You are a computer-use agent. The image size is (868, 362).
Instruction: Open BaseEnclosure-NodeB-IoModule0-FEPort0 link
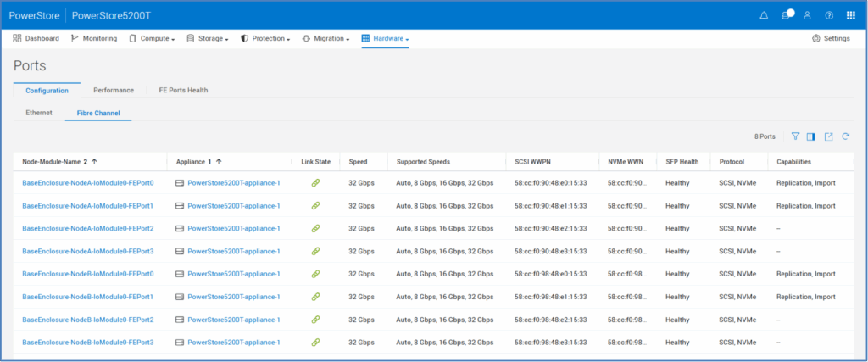click(x=88, y=274)
